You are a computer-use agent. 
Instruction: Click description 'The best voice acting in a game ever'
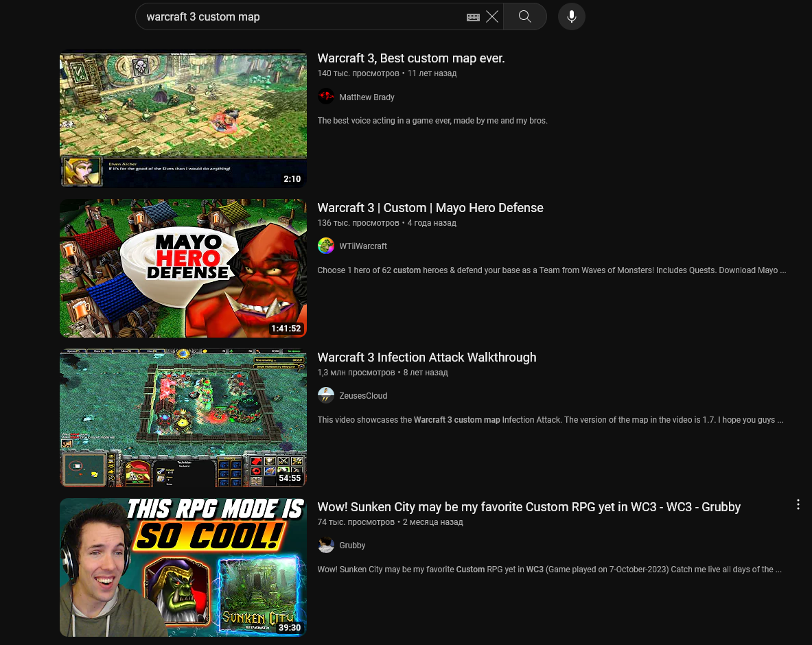pyautogui.click(x=432, y=121)
